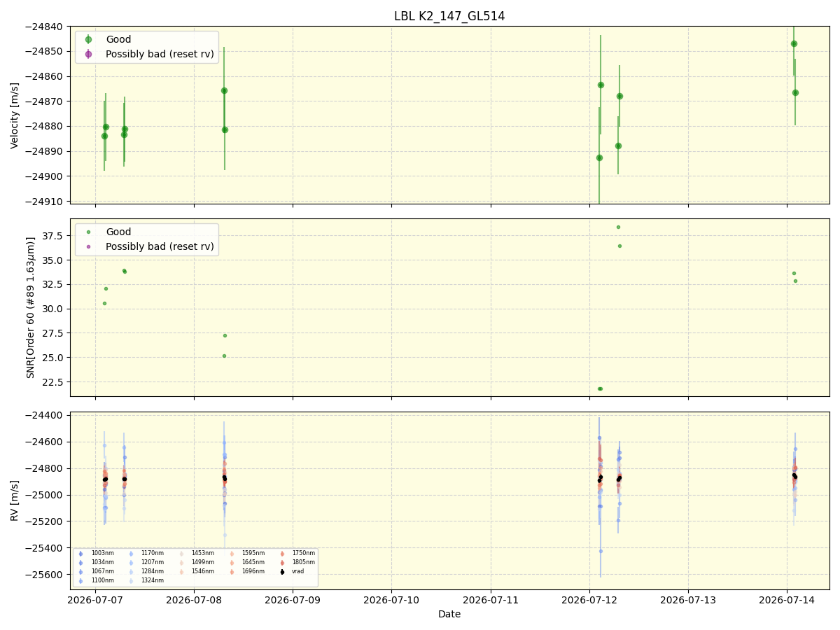840x630 pixels.
Task: Click the 1003nm text in RV legend
Action: (x=102, y=554)
